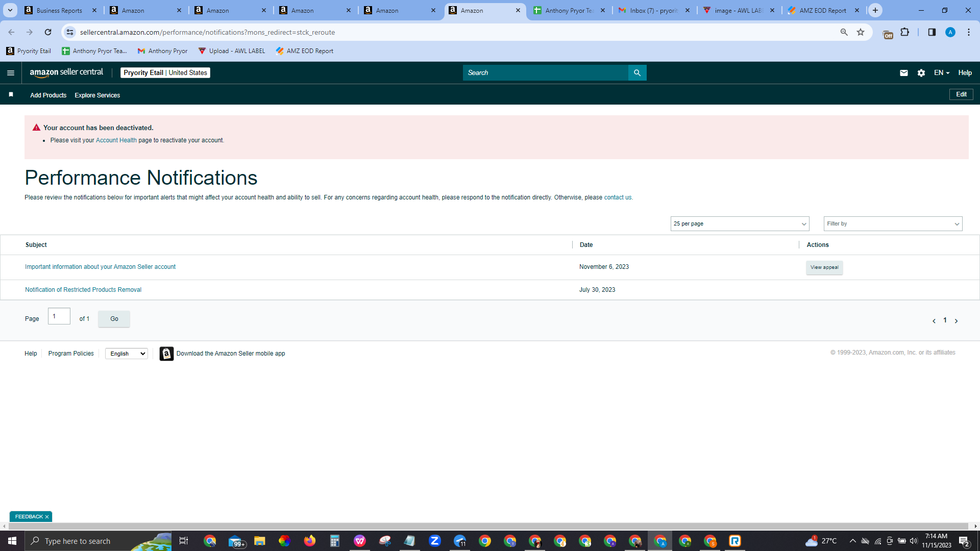Show hidden system tray icons
Image resolution: width=980 pixels, height=551 pixels.
coord(852,541)
